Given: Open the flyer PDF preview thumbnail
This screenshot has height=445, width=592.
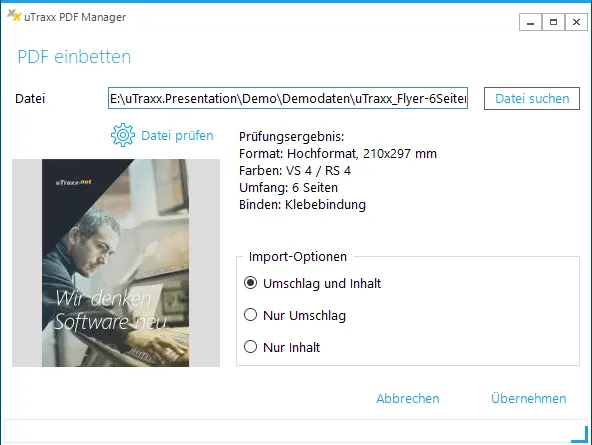Looking at the screenshot, I should 116,263.
